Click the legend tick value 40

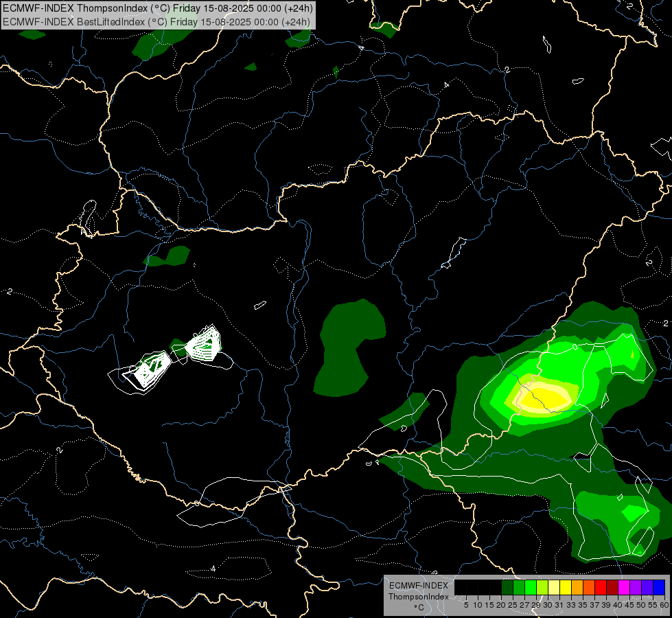pos(618,605)
